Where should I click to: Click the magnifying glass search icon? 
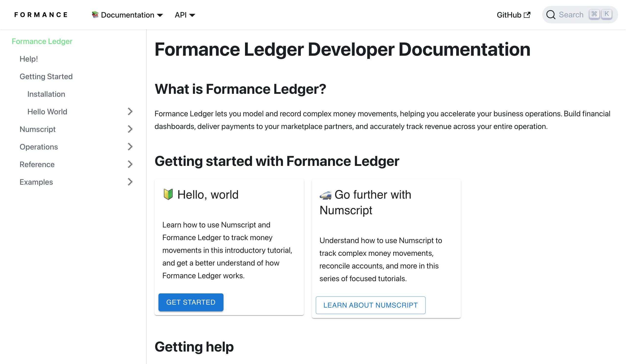pos(551,15)
